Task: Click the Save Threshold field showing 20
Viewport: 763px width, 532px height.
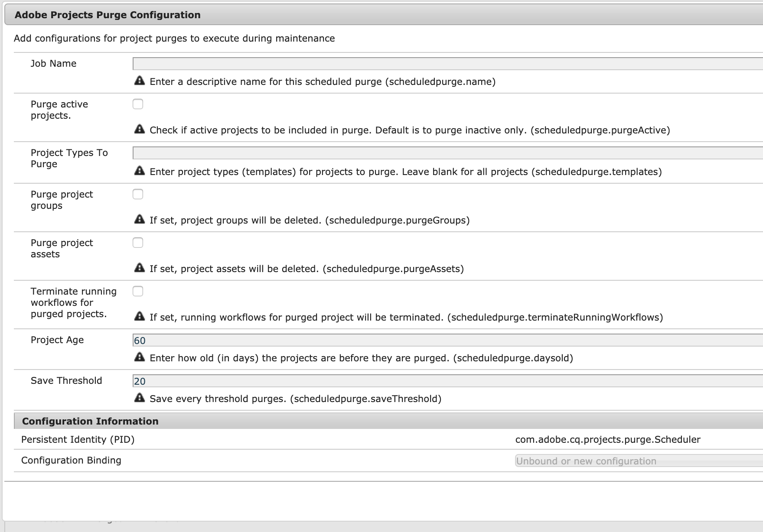Action: 447,381
